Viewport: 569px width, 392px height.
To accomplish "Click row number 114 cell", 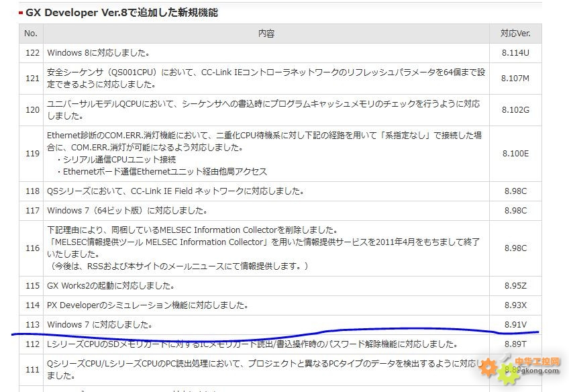I will coord(32,305).
